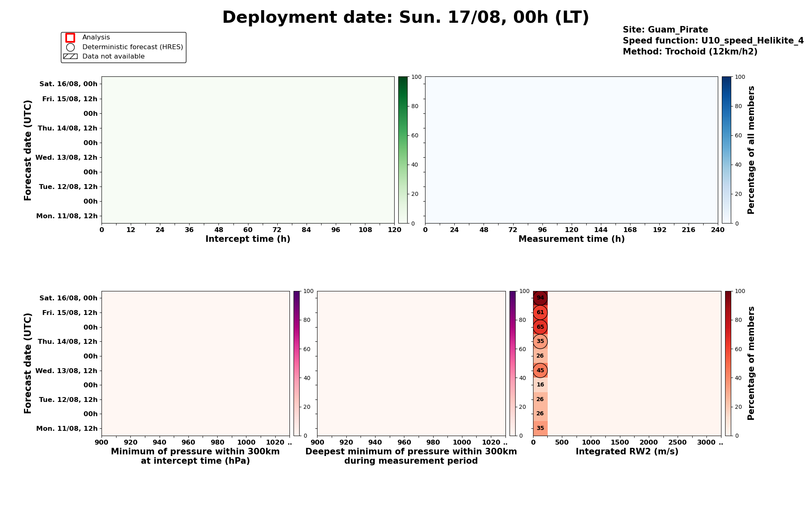Image resolution: width=812 pixels, height=508 pixels.
Task: Click the 'Analysis' legend label
Action: point(96,37)
